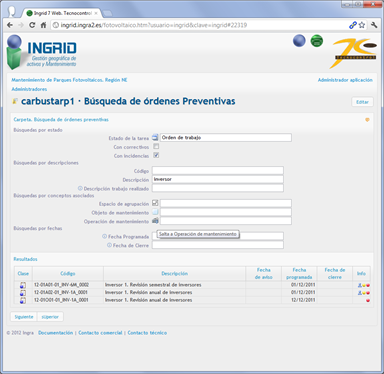Click the Fecha programada column header
The height and width of the screenshot is (374, 384).
[x=299, y=273]
